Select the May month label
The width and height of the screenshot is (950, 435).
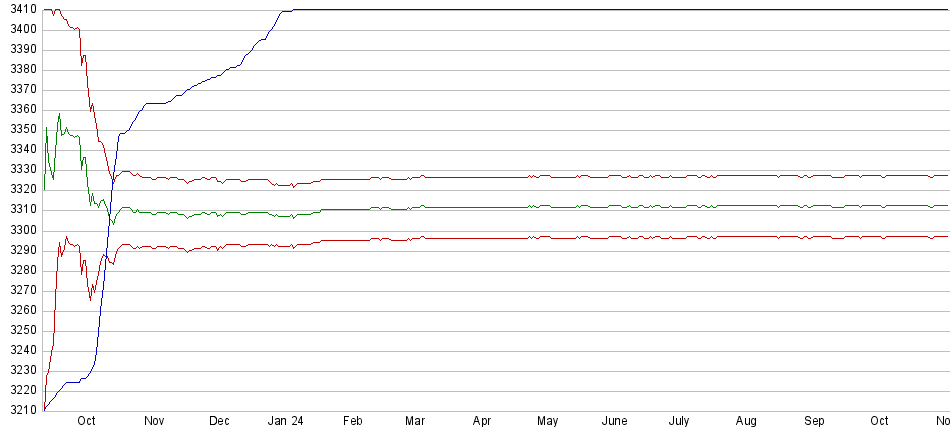(x=547, y=422)
